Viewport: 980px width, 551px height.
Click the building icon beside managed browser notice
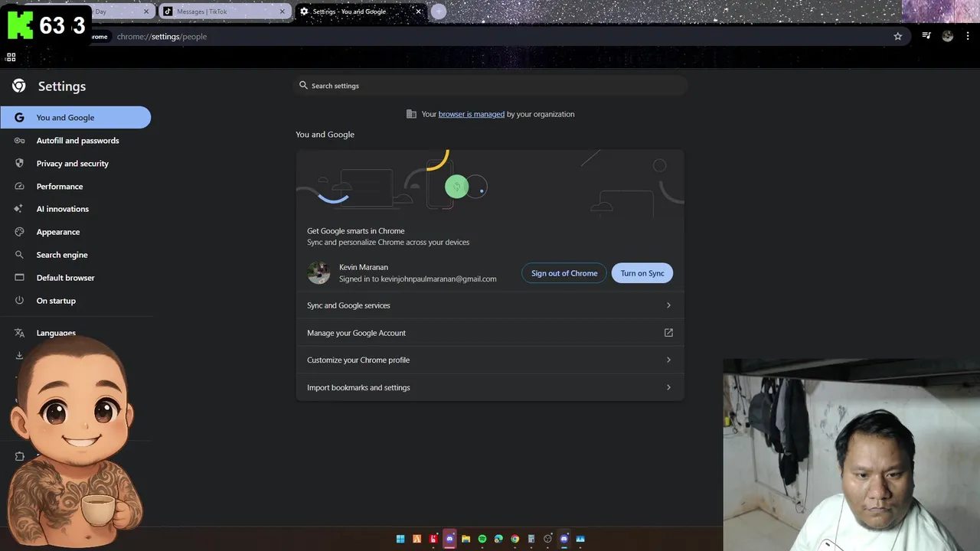coord(411,114)
